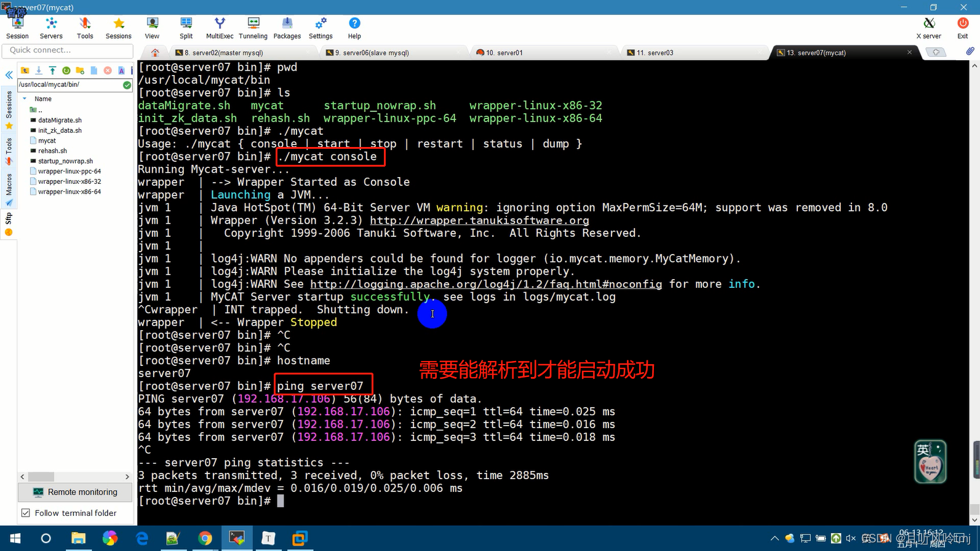This screenshot has height=551, width=980.
Task: Click the paperclip icon beside the tabs
Action: [x=970, y=52]
